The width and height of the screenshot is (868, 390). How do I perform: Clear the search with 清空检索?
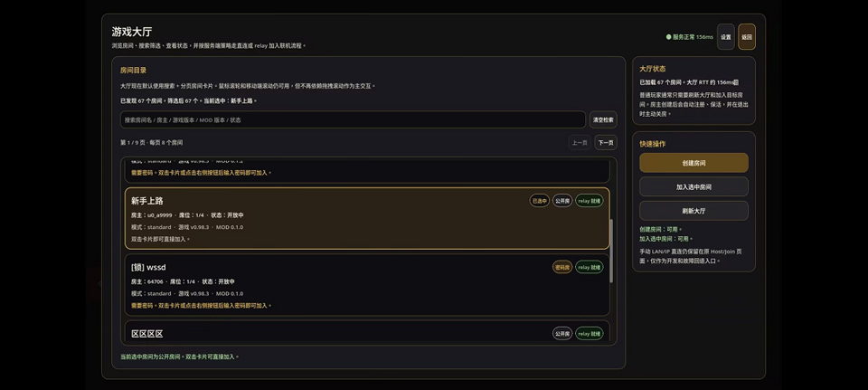603,119
